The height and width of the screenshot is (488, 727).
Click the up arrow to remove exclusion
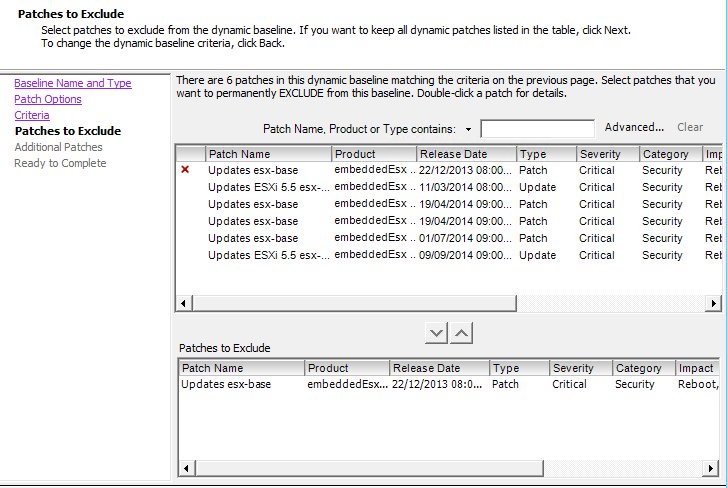[460, 333]
